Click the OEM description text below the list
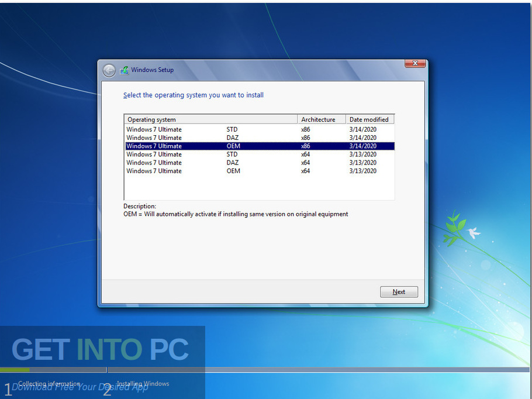Image resolution: width=532 pixels, height=399 pixels. pos(236,214)
